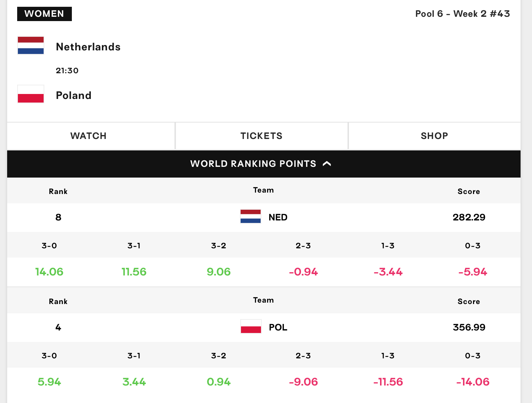This screenshot has width=532, height=403.
Task: Click the POL team abbreviation
Action: [278, 327]
